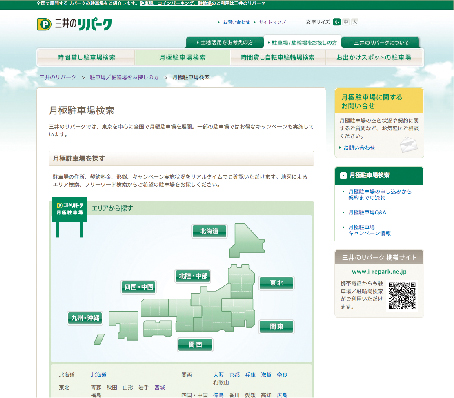Click the 三井のリパーク breadcrumb link

(58, 77)
